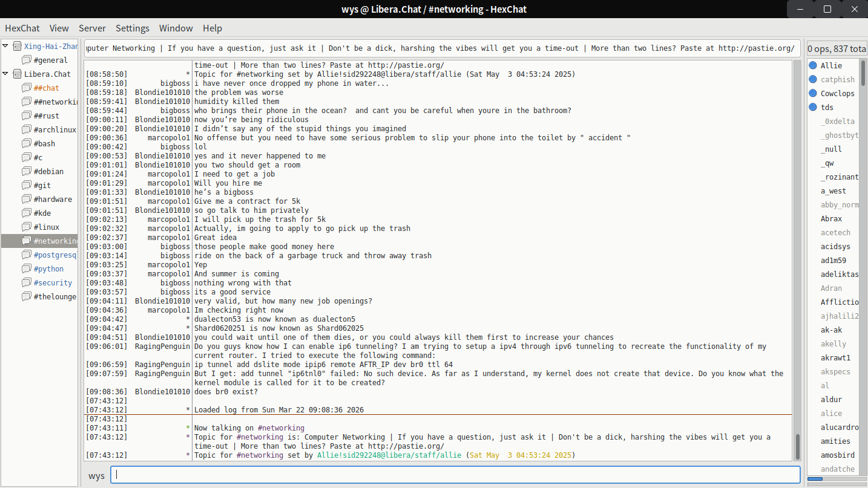Screen dimensions: 868x488
Task: Choose the channel icon for #security
Action: [x=26, y=282]
